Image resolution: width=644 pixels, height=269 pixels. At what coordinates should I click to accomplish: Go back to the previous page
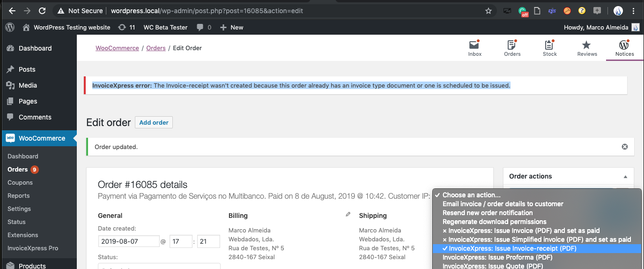coord(12,11)
